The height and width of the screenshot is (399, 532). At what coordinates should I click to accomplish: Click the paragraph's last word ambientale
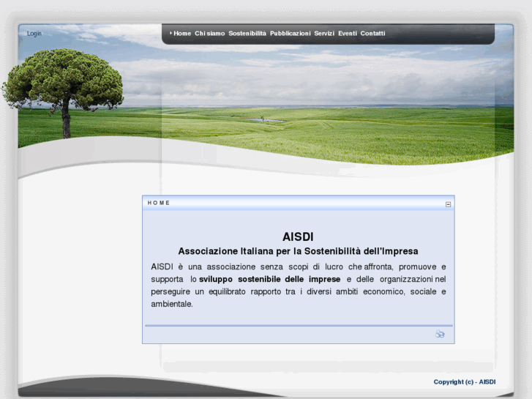tap(171, 304)
